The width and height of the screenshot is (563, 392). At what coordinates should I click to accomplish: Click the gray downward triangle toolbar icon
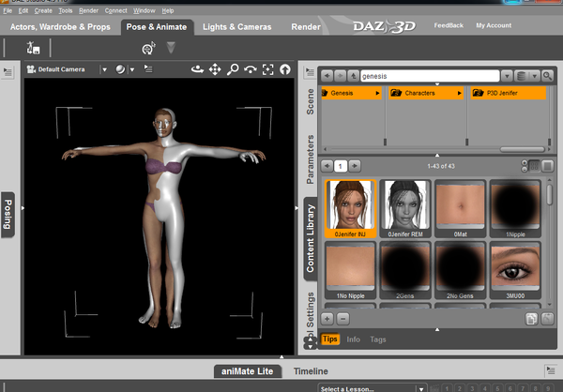[171, 48]
